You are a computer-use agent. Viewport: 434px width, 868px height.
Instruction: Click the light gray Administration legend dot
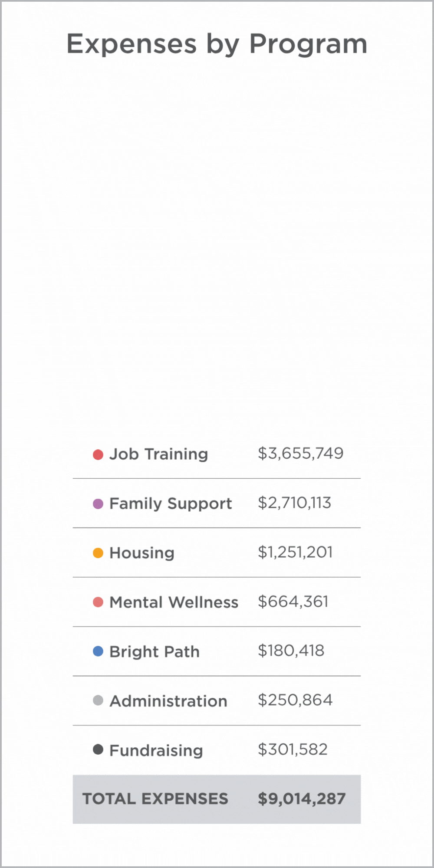point(98,700)
